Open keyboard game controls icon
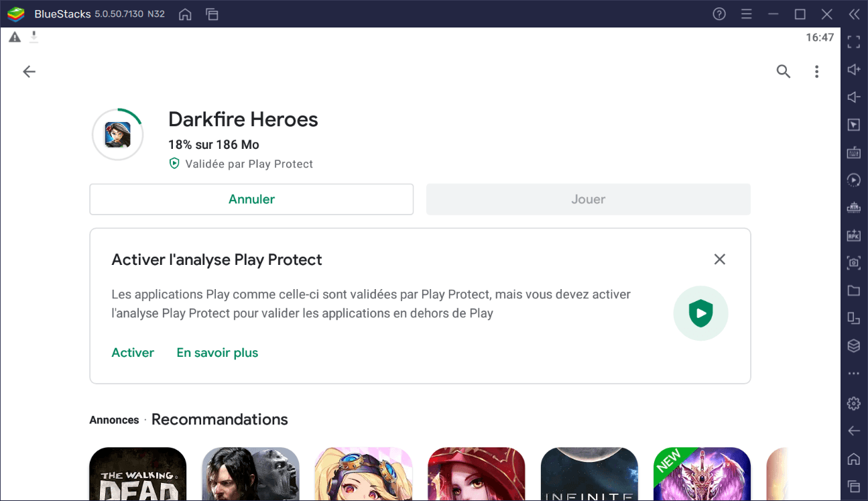The width and height of the screenshot is (868, 501). pos(853,153)
